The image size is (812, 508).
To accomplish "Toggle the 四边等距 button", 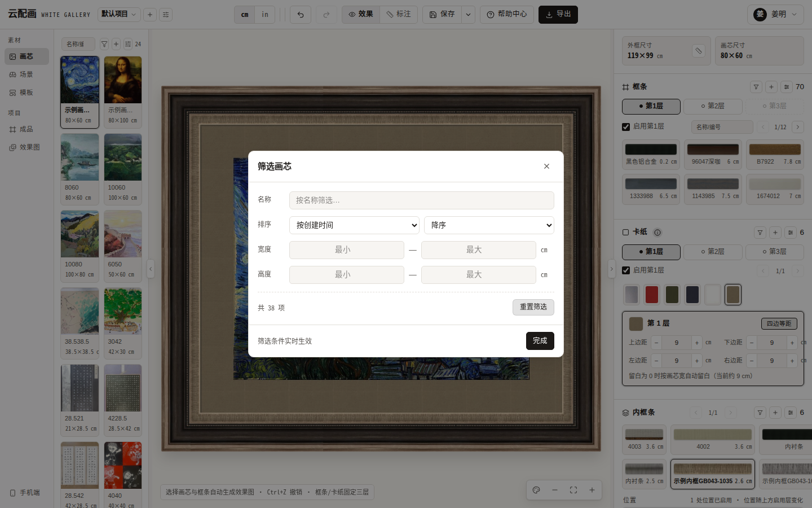I will 779,324.
